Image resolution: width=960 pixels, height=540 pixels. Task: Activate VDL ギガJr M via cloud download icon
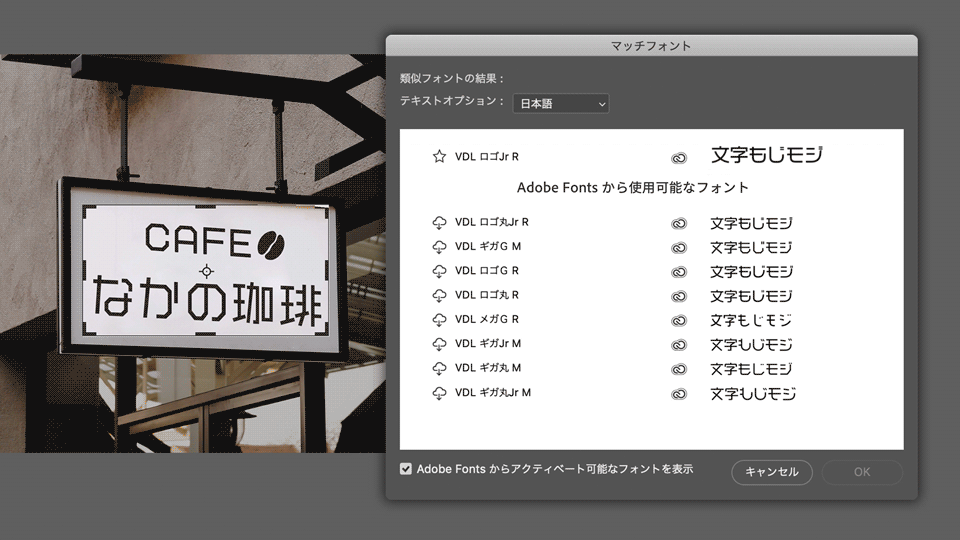pos(439,344)
